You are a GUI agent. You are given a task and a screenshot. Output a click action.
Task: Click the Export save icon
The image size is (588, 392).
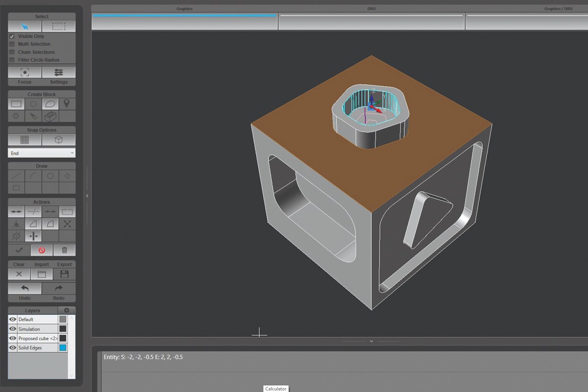(x=64, y=274)
